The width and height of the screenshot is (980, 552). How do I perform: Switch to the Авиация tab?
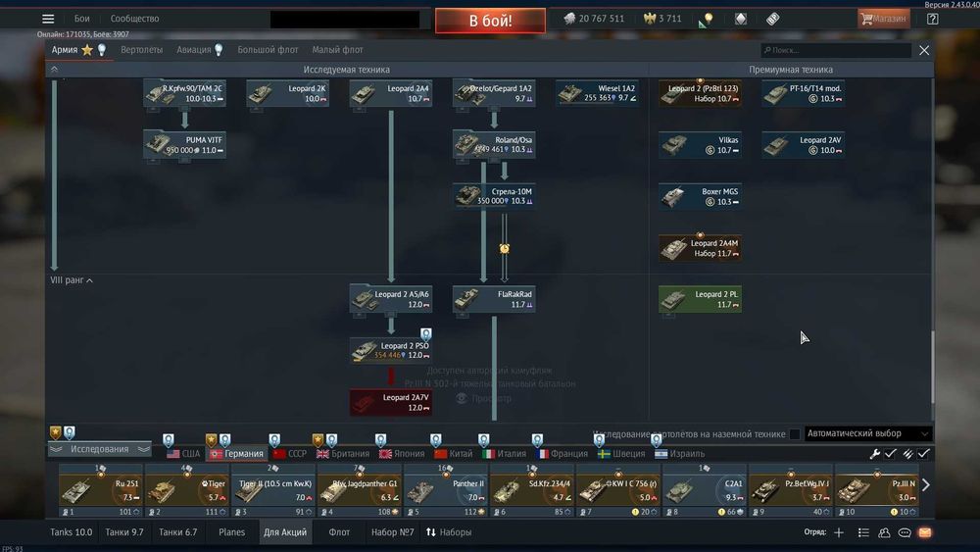pos(194,50)
